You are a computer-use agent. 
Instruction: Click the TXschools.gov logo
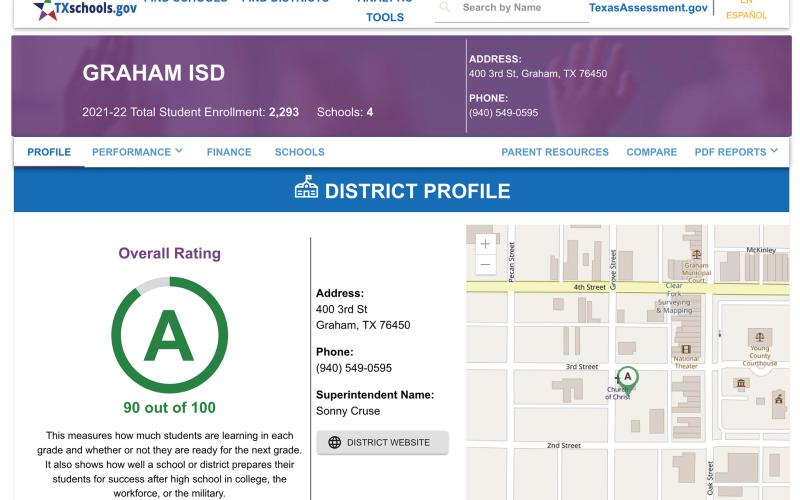pyautogui.click(x=85, y=9)
